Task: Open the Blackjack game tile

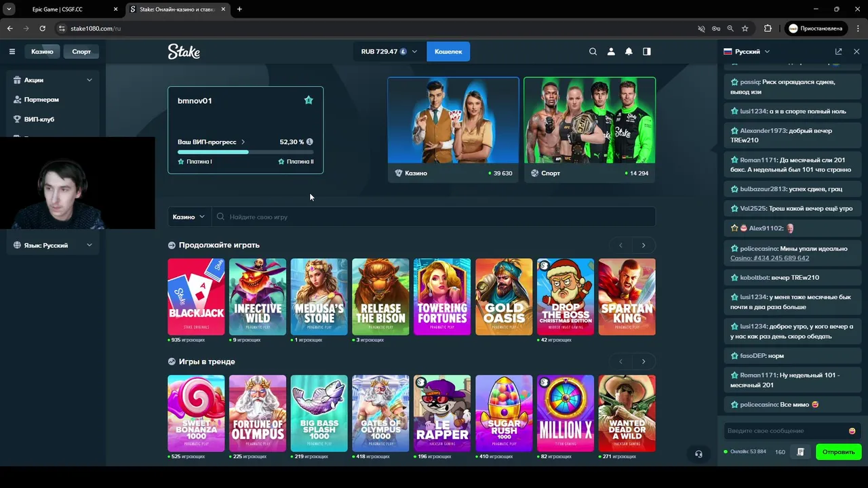Action: point(196,297)
